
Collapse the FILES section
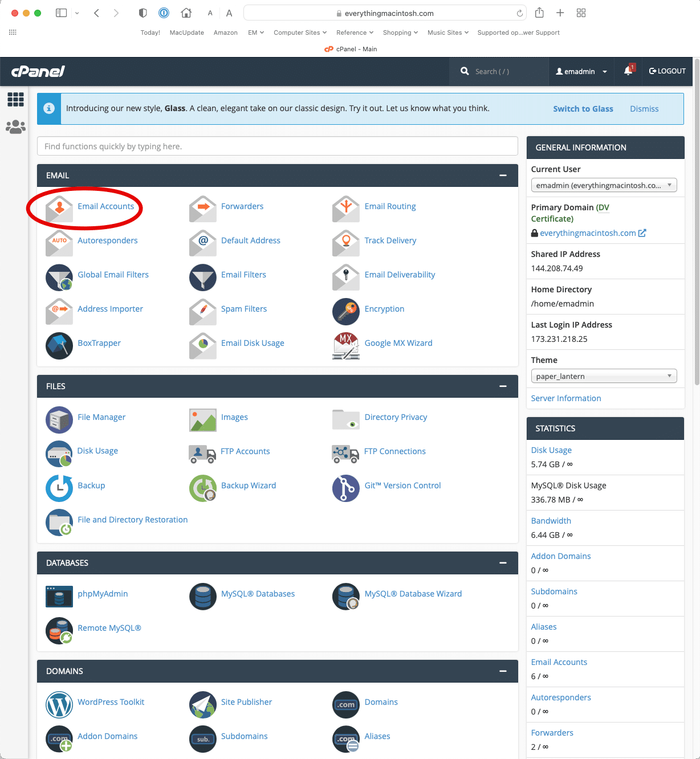(x=503, y=386)
